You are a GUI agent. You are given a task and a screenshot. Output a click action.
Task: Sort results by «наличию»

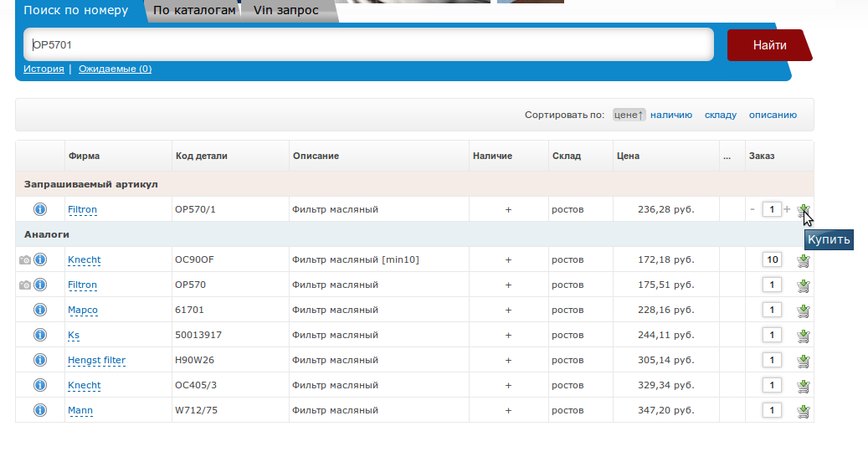point(670,115)
